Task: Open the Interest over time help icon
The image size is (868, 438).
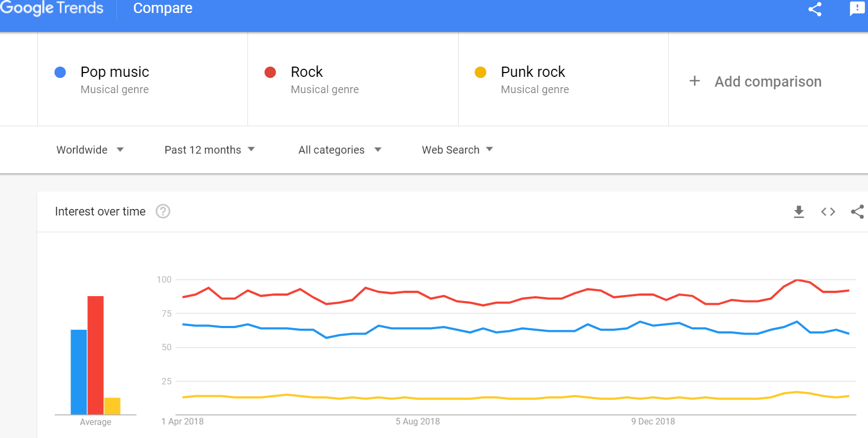Action: (x=163, y=211)
